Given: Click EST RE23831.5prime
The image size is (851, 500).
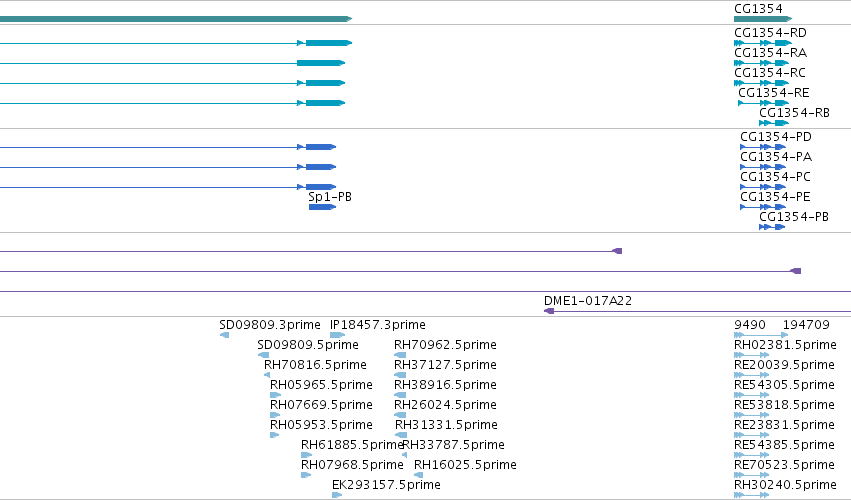Looking at the screenshot, I should point(784,425).
